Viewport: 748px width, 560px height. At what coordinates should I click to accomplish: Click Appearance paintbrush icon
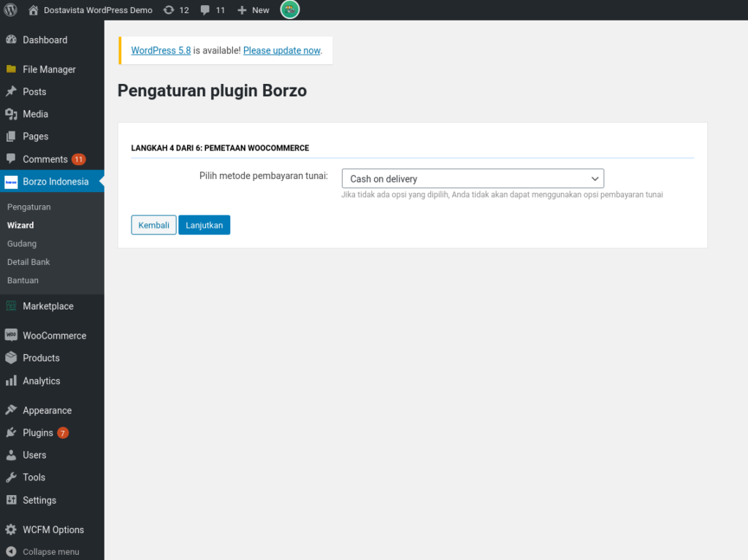tap(11, 410)
